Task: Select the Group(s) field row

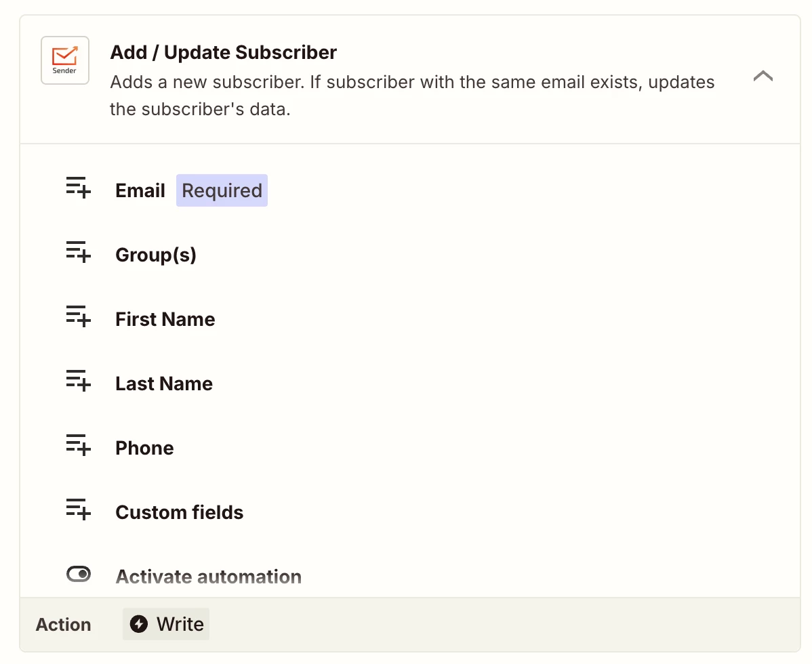Action: coord(410,255)
